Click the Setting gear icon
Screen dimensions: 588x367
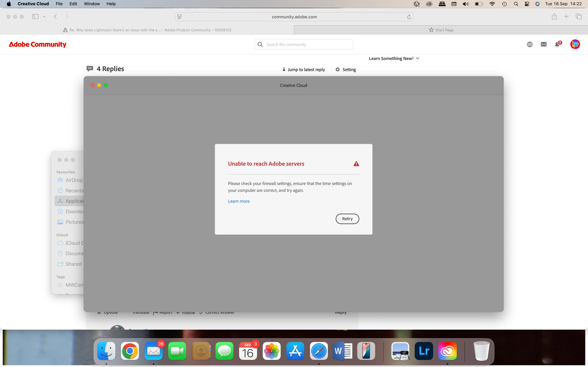click(x=337, y=69)
